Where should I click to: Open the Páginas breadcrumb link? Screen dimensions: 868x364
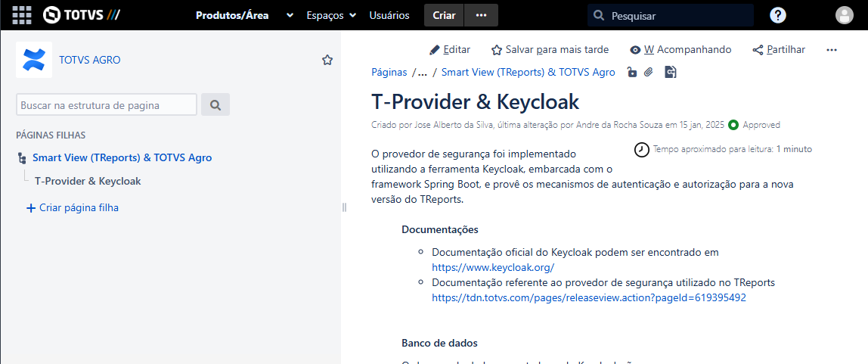pos(389,72)
